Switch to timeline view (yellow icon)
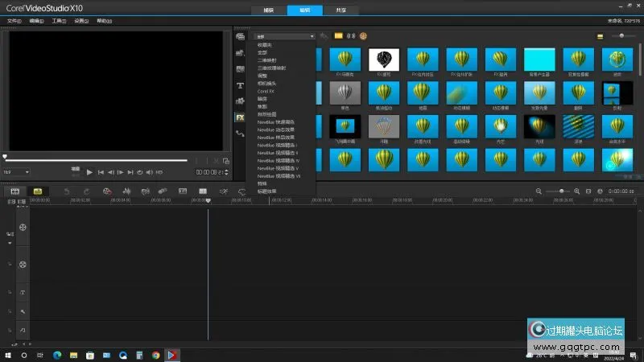The image size is (644, 362). point(37,191)
